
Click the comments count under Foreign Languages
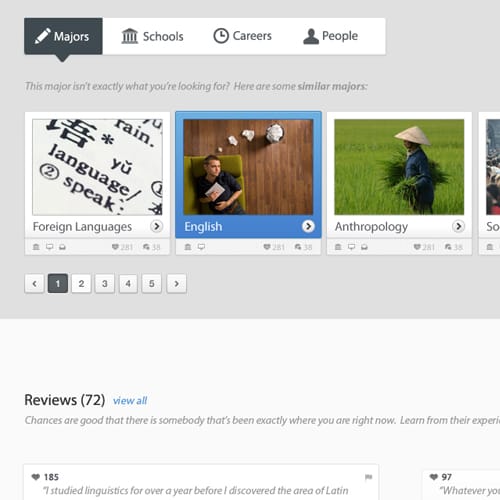pyautogui.click(x=152, y=247)
